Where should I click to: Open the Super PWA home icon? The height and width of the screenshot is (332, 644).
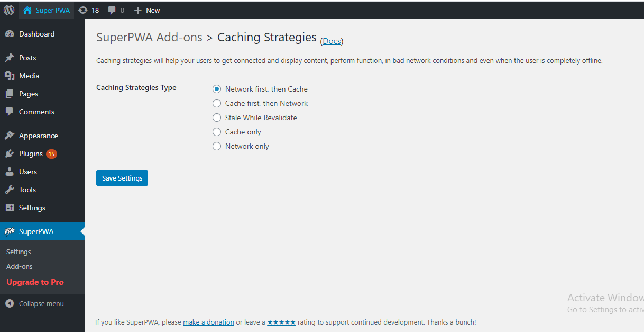coord(27,10)
